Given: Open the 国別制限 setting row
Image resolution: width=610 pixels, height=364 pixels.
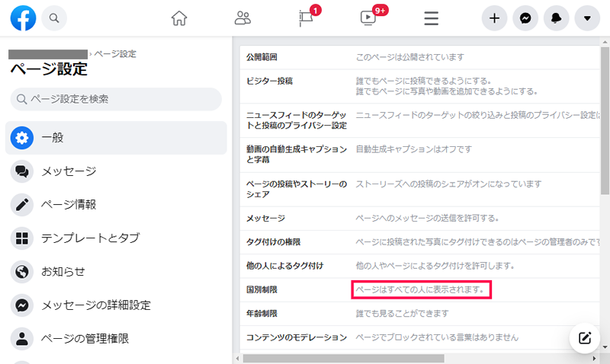Looking at the screenshot, I should [x=420, y=290].
